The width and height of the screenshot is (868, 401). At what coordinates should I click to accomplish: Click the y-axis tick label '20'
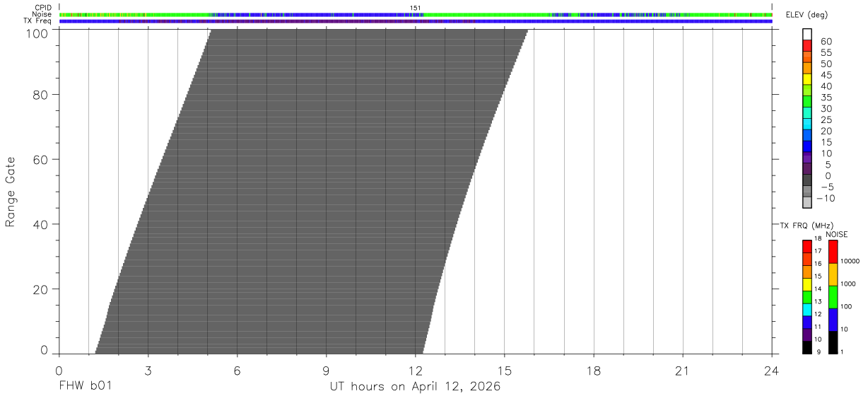click(x=41, y=289)
